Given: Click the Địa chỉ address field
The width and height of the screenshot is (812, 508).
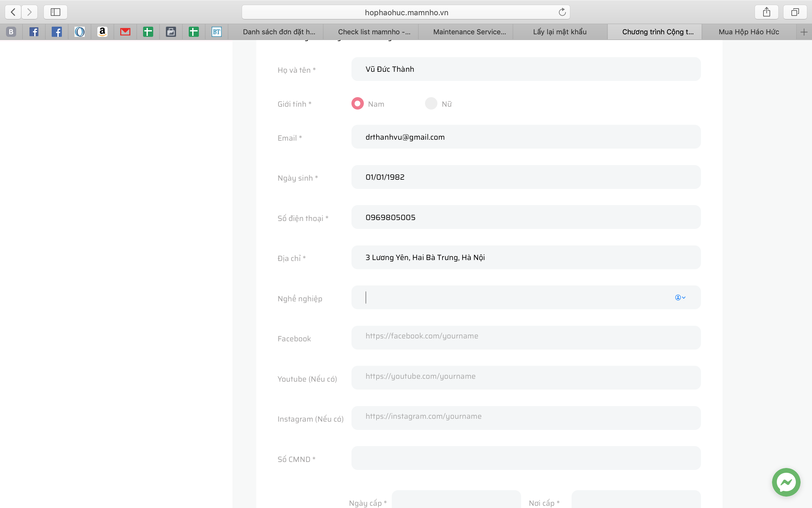Looking at the screenshot, I should point(526,257).
